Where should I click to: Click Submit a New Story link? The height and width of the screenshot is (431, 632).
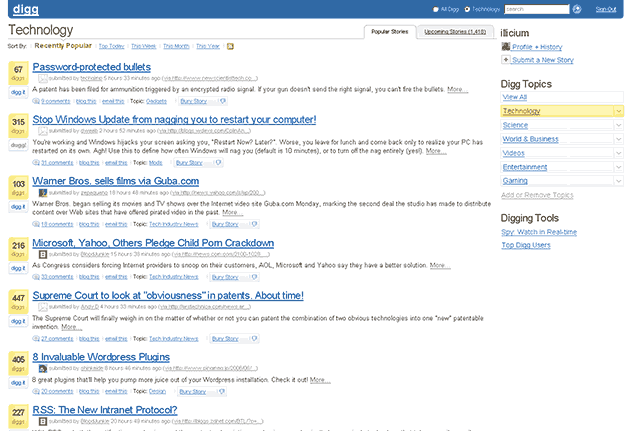(543, 60)
